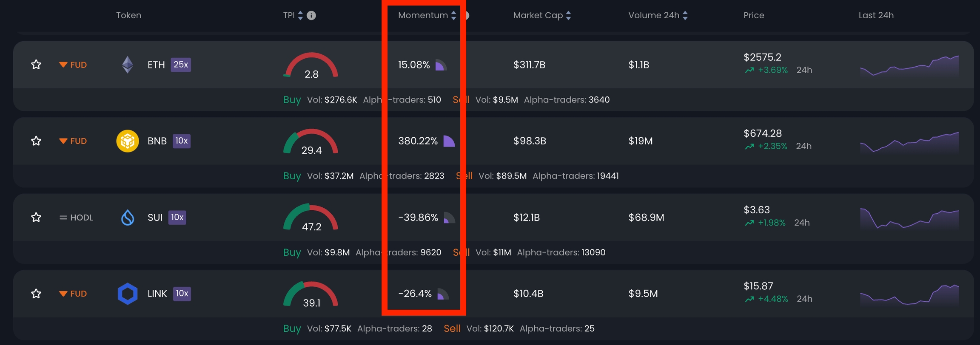
Task: Star the SUI token row
Action: [36, 218]
